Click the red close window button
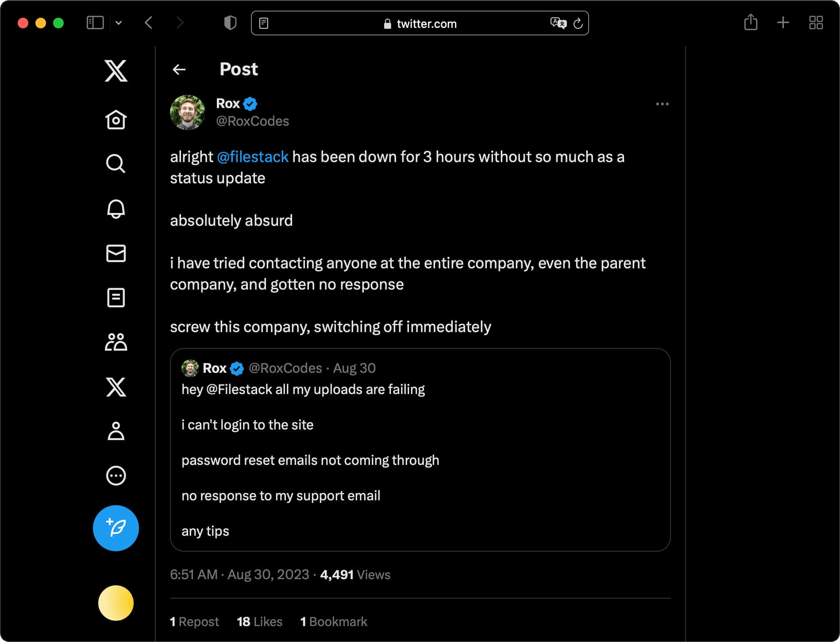 pyautogui.click(x=23, y=23)
